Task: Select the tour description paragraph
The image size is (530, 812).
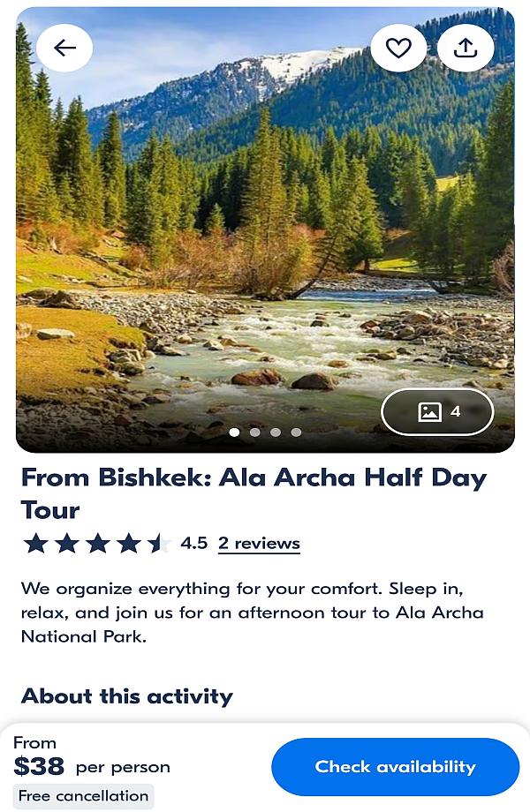Action: tap(253, 613)
